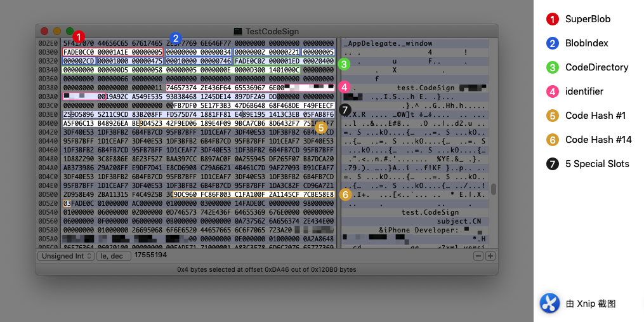Select hex word B48926EA in row 0D400
The height and width of the screenshot is (322, 644).
point(112,123)
